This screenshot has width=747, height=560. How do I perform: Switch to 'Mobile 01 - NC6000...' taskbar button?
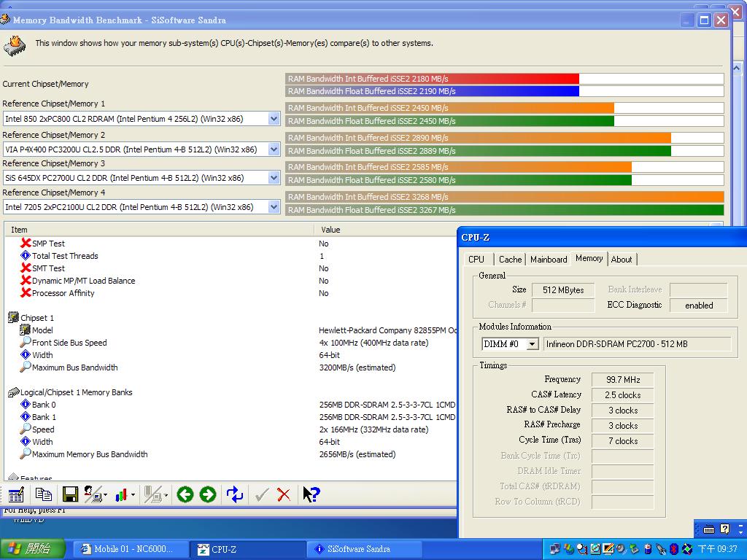131,549
